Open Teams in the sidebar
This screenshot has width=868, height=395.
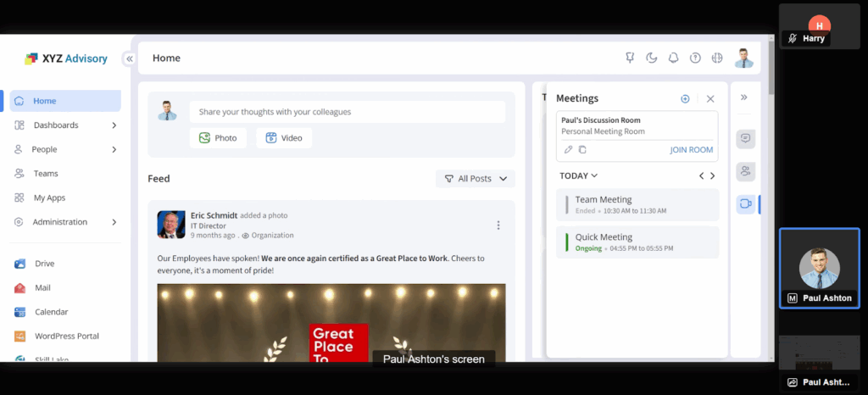(46, 174)
